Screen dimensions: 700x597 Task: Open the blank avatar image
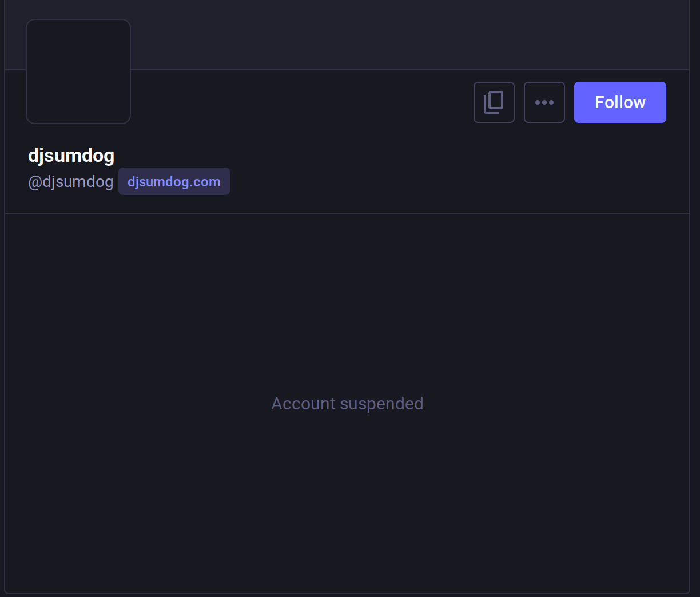(x=78, y=71)
